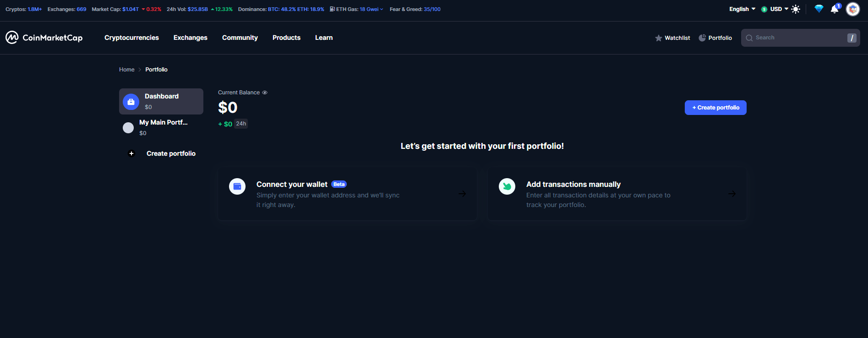Open the diamond rewards icon
This screenshot has height=338, width=868.
tap(819, 9)
